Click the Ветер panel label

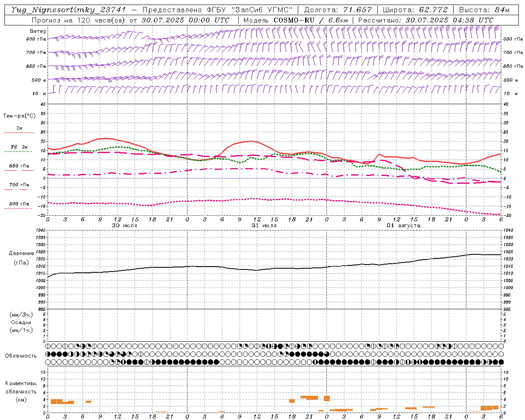(x=38, y=31)
